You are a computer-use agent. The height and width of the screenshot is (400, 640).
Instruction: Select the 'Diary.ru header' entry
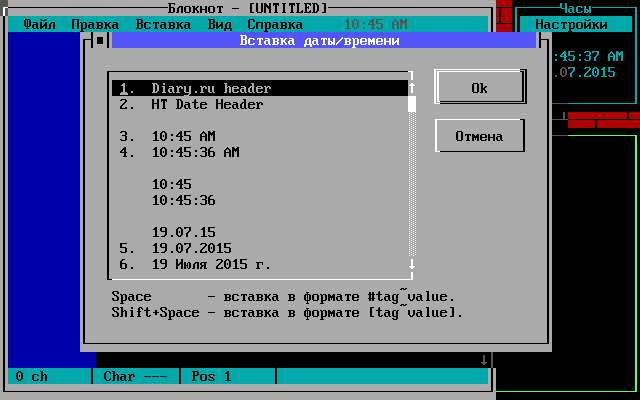[x=260, y=88]
